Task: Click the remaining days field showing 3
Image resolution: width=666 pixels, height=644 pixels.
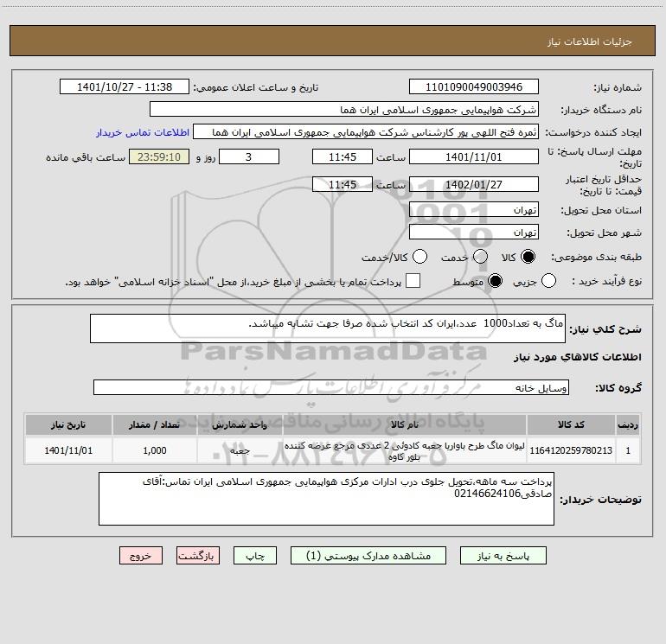Action: pyautogui.click(x=249, y=156)
